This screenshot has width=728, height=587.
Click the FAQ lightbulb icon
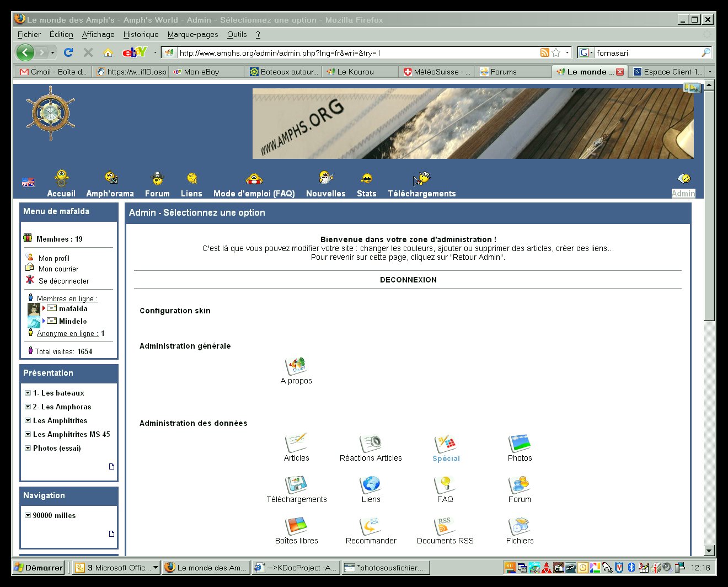[445, 485]
